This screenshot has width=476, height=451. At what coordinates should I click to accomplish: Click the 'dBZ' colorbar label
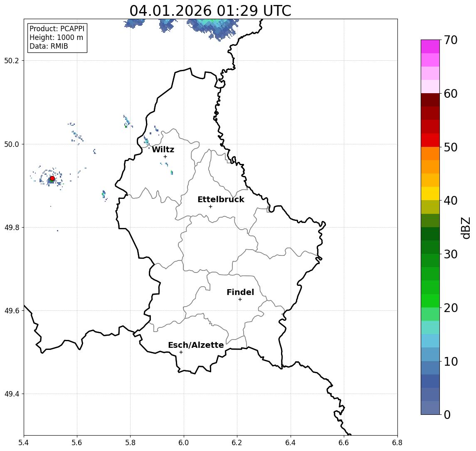(x=465, y=228)
